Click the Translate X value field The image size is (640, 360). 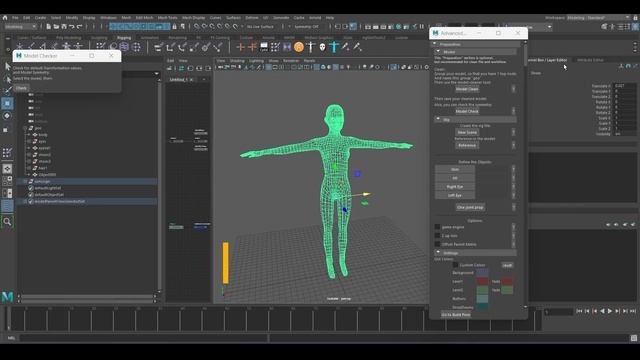coord(624,86)
